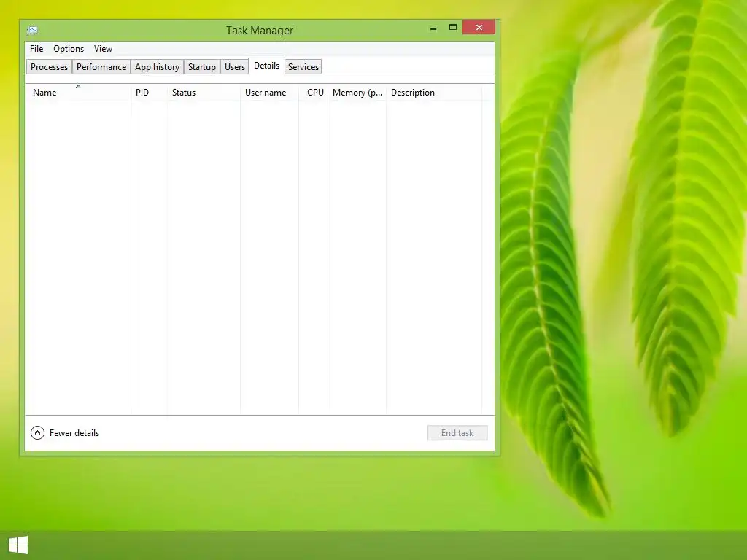This screenshot has height=560, width=747.
Task: Sort by the Description column header
Action: pyautogui.click(x=434, y=93)
